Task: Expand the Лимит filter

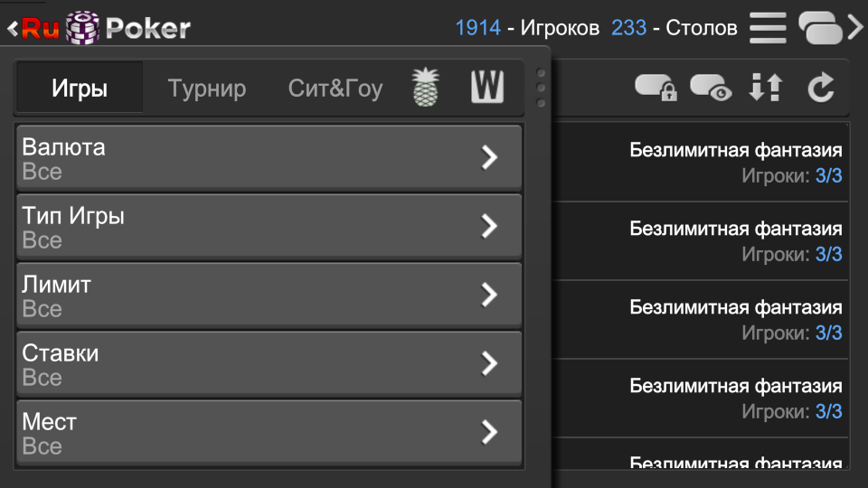Action: [x=269, y=295]
